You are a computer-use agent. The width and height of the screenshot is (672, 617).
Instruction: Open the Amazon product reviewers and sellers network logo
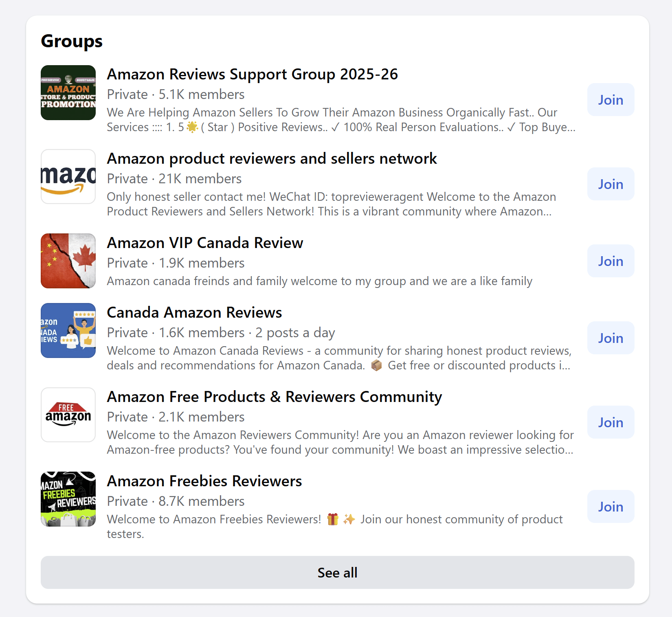68,176
